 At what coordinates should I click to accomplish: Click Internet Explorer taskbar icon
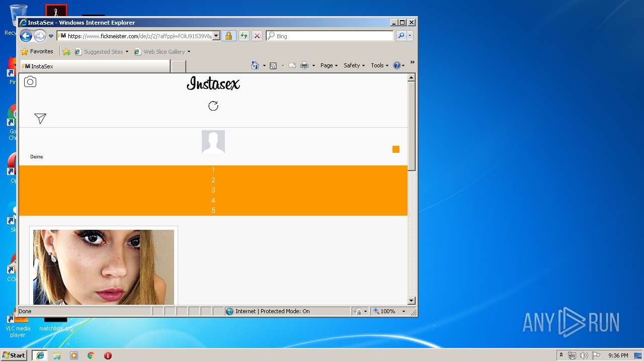point(40,355)
